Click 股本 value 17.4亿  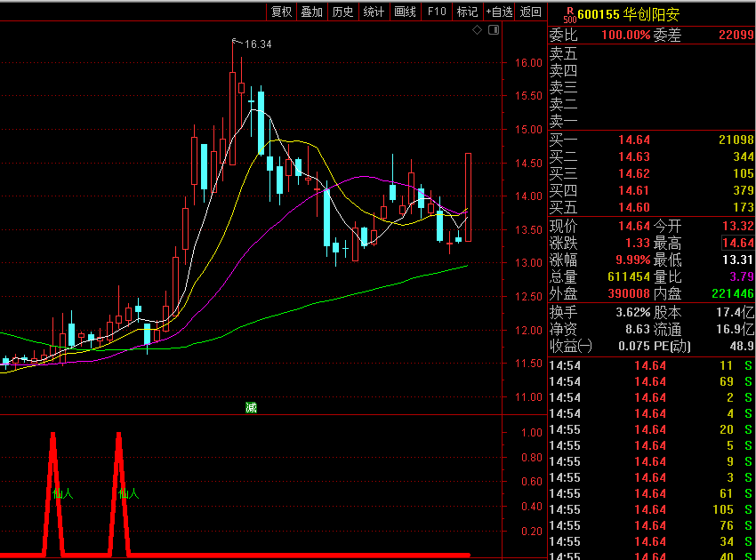pyautogui.click(x=735, y=312)
